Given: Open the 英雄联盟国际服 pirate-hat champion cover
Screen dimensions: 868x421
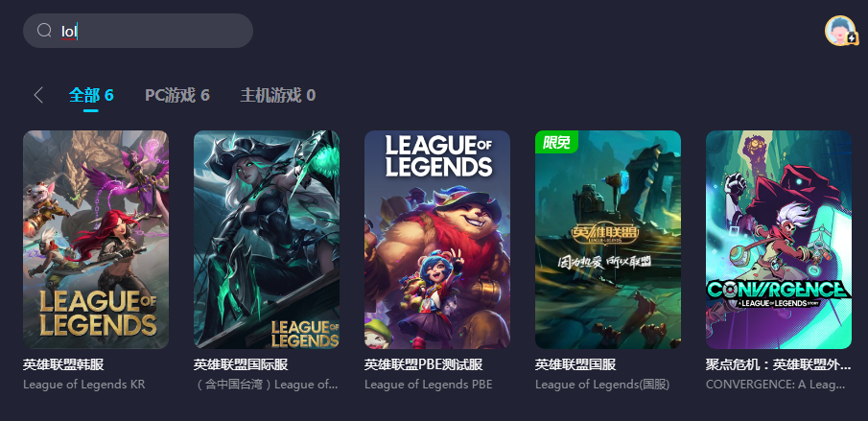Looking at the screenshot, I should pos(267,240).
